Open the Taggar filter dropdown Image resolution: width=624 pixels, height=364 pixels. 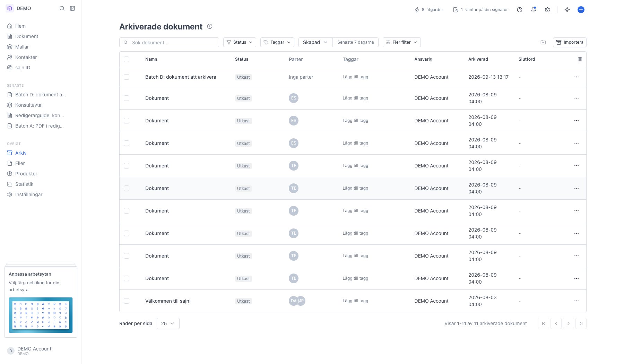(277, 42)
